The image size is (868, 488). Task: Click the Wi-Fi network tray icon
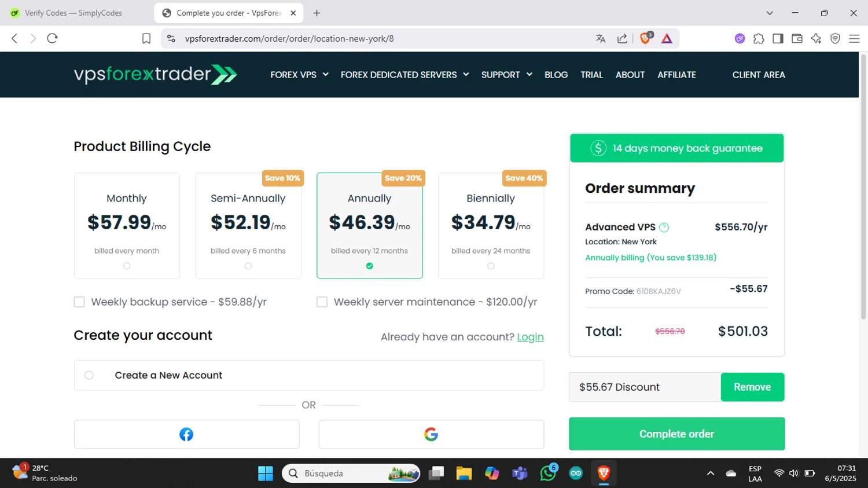779,474
